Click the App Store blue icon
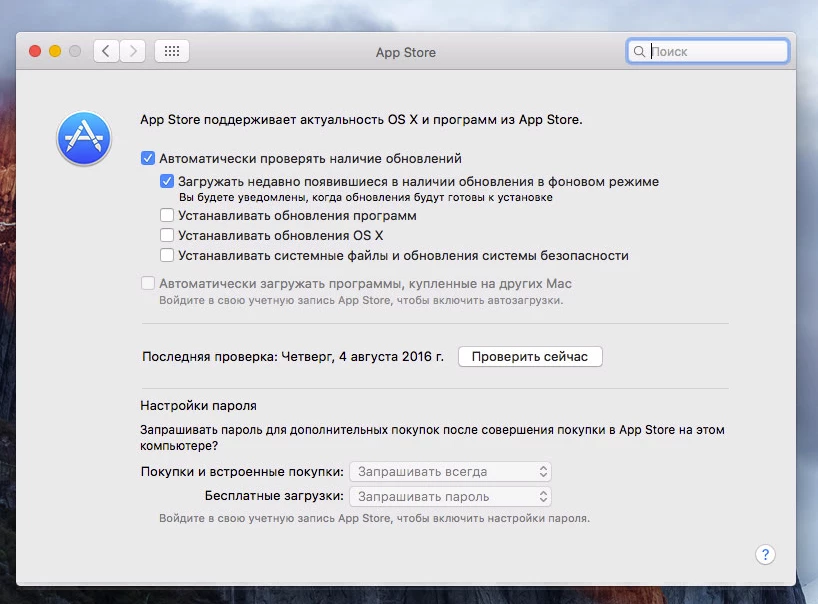This screenshot has width=818, height=604. pos(84,138)
